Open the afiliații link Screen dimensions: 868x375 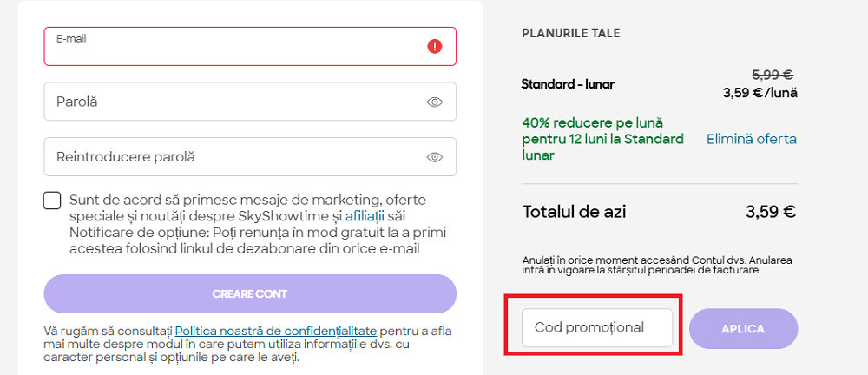click(365, 215)
